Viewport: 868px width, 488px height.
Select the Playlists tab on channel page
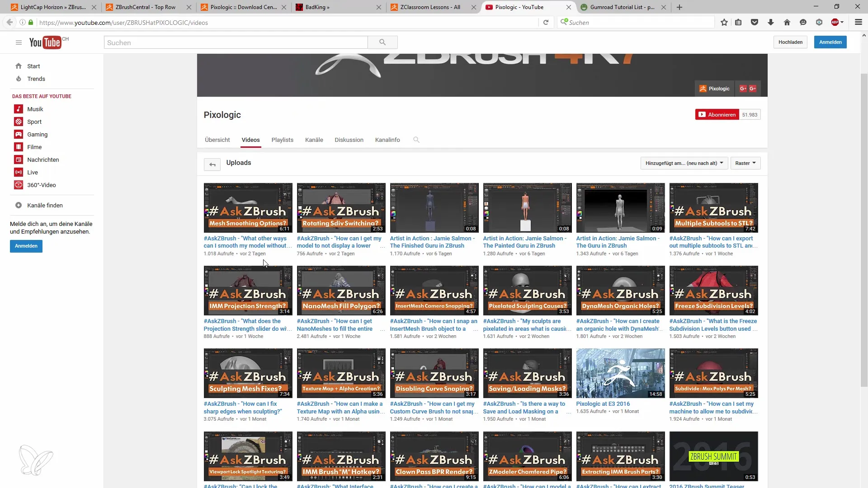click(283, 140)
